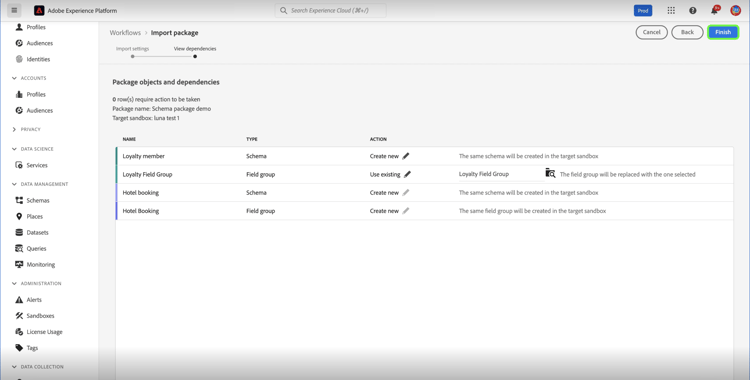Edit action for Hotel booking schema

coord(406,192)
